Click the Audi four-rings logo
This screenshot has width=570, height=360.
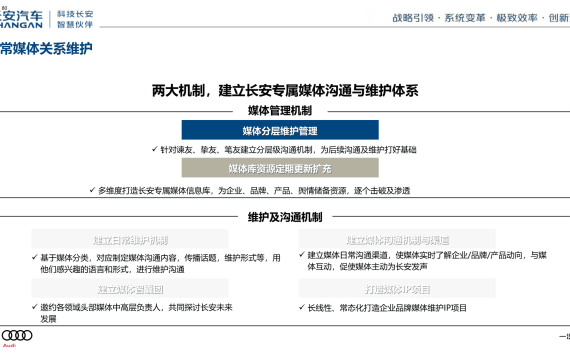(x=17, y=335)
